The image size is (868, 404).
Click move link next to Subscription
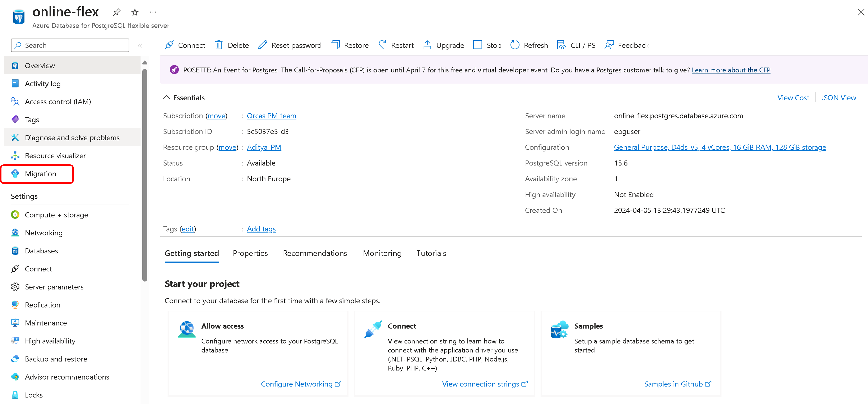[x=216, y=116]
